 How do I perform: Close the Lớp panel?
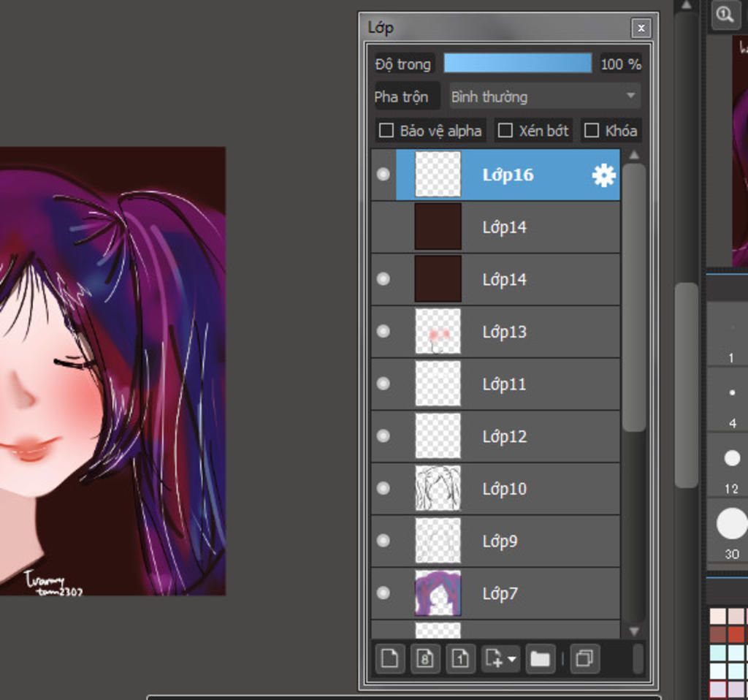tap(641, 28)
